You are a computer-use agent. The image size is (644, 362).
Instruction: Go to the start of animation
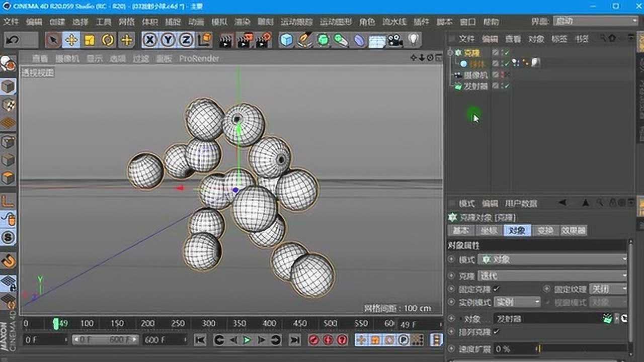tap(200, 340)
